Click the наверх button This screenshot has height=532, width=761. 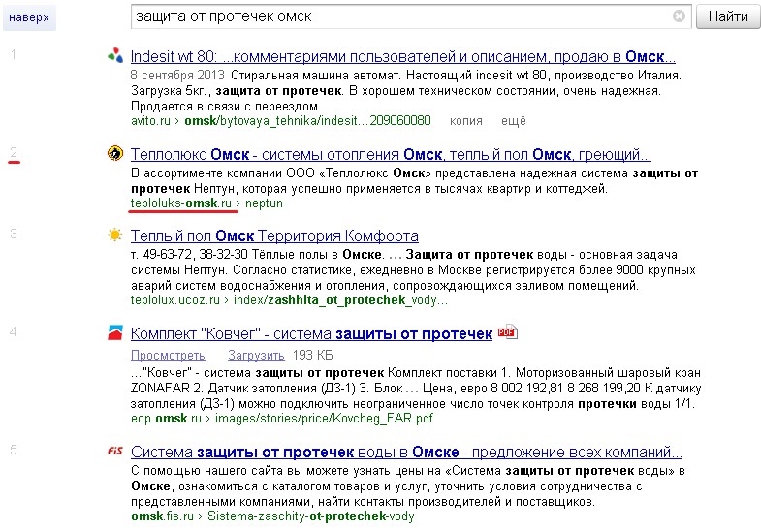(29, 17)
